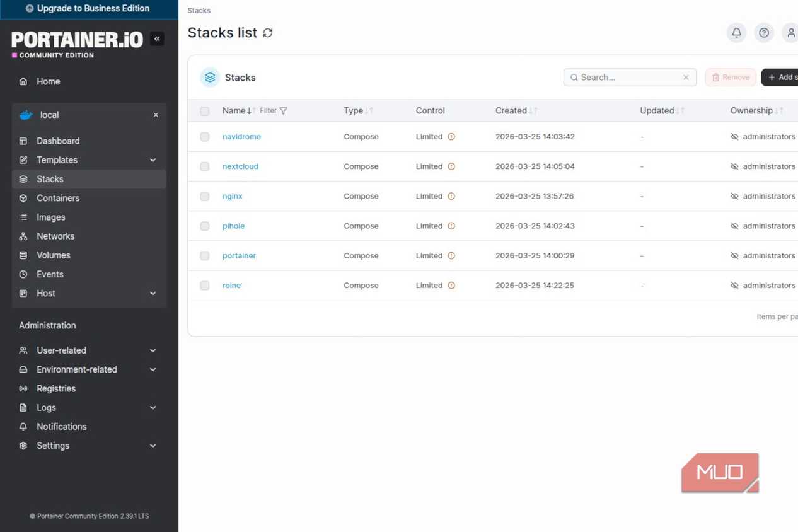798x532 pixels.
Task: Open the nginx stack link
Action: tap(233, 196)
